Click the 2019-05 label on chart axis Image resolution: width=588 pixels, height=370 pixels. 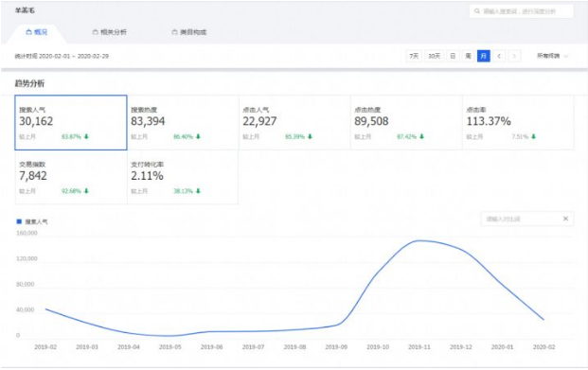(x=170, y=347)
